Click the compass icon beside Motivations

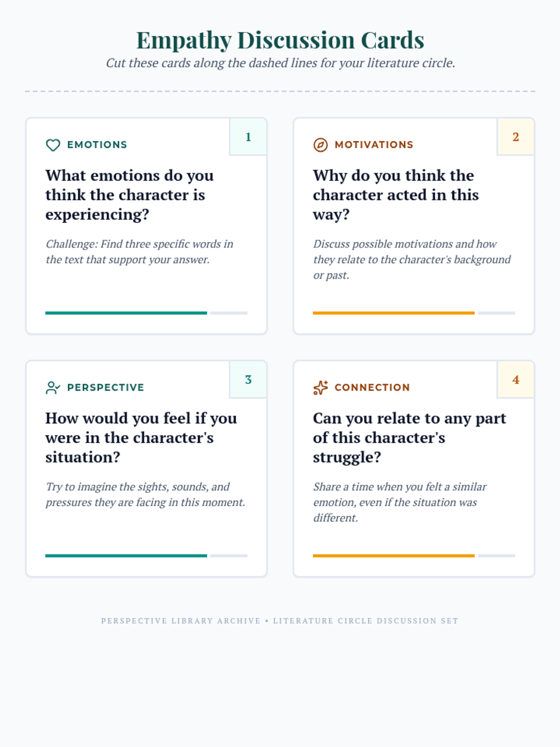click(x=321, y=145)
